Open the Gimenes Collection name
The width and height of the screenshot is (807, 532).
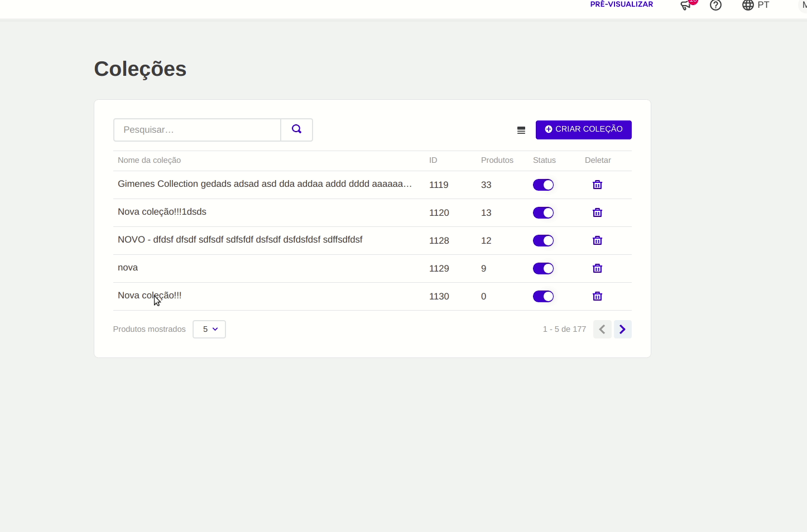tap(265, 184)
